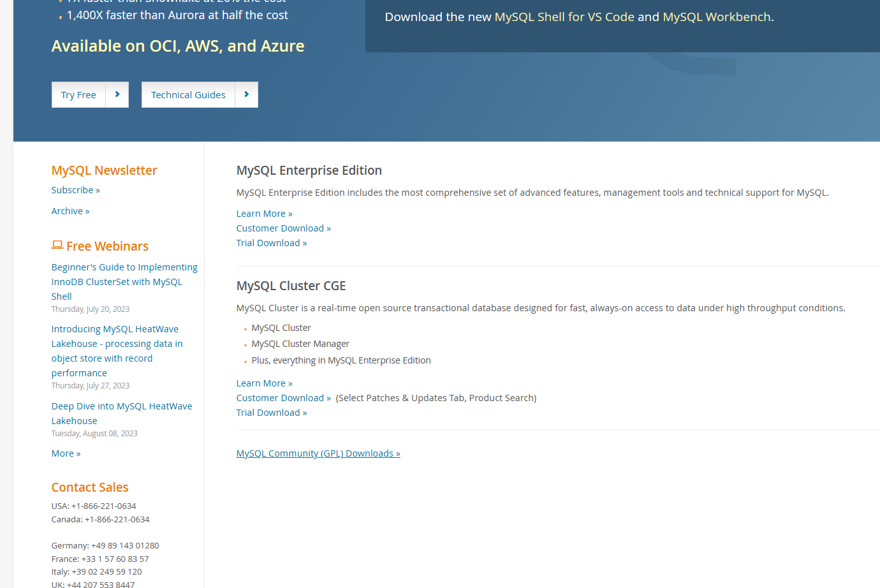This screenshot has width=880, height=588.
Task: Click the laptop icon next to Free Webinars
Action: (57, 245)
